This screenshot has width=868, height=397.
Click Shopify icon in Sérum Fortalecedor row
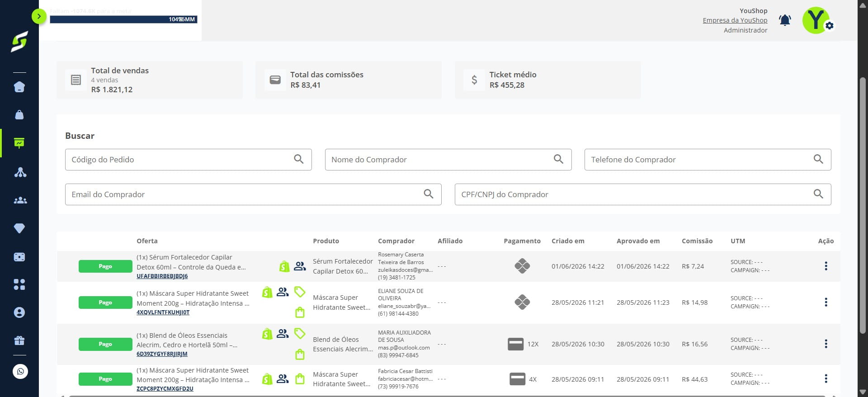click(x=284, y=266)
